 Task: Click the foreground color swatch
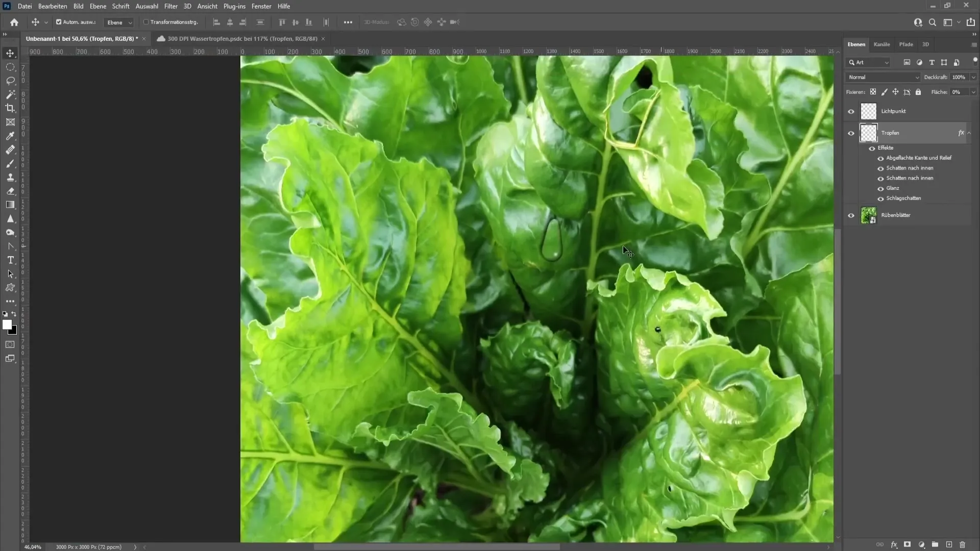7,324
